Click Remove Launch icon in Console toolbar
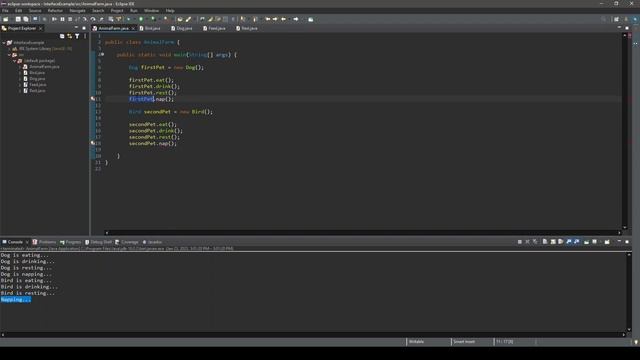Screen dimensions: 640x360 [527, 242]
